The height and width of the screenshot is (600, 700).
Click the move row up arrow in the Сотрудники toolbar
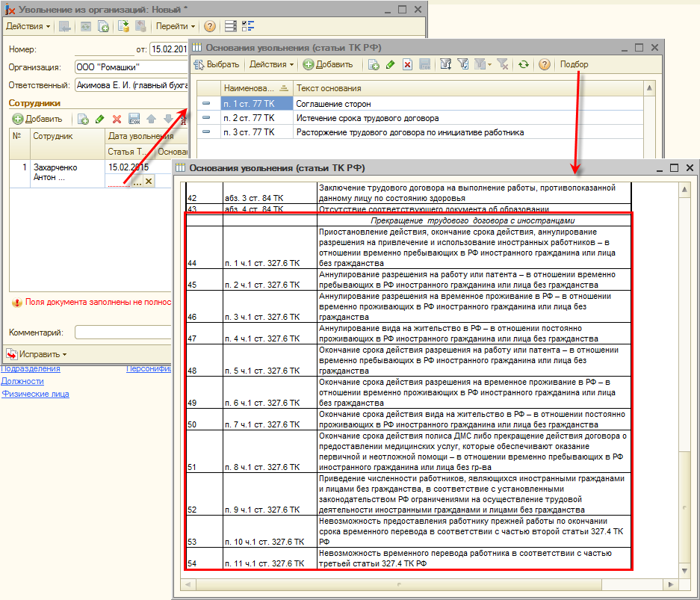point(151,119)
